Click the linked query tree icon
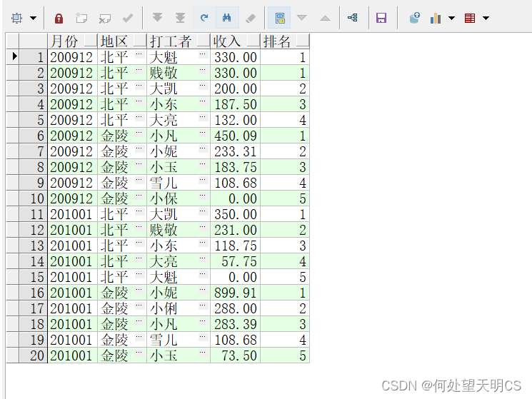The image size is (532, 399). pos(353,18)
